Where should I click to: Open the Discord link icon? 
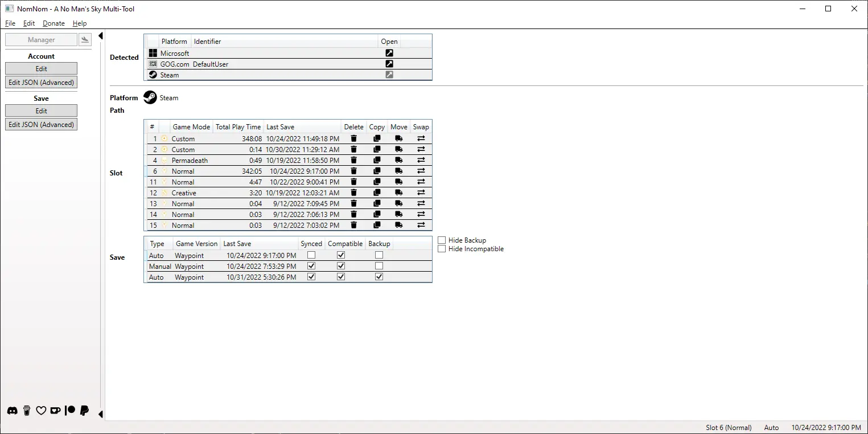pyautogui.click(x=12, y=411)
